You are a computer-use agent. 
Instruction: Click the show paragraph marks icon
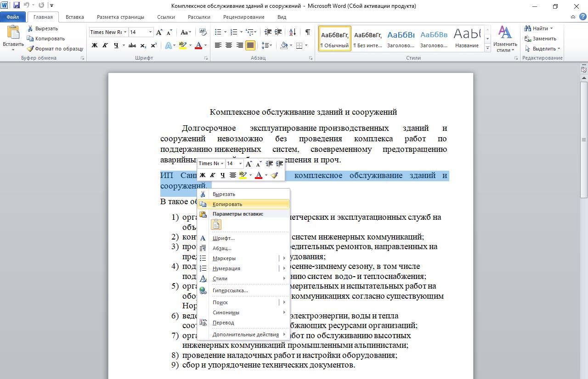pyautogui.click(x=307, y=32)
